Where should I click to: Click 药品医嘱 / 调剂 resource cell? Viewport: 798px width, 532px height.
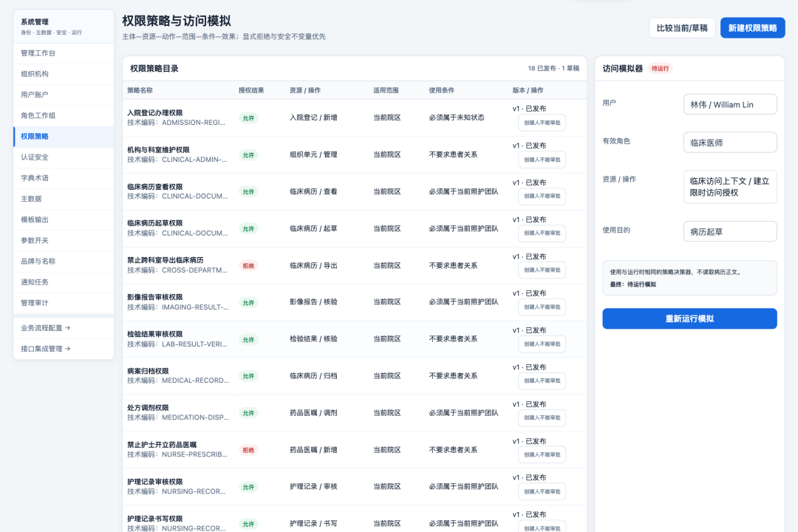click(x=313, y=413)
